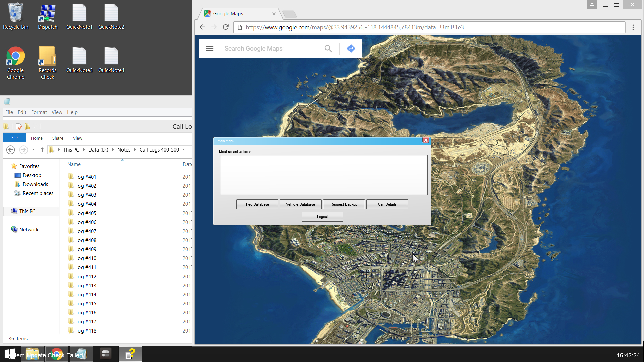Open the Dispatch desktop shortcut

(x=47, y=17)
